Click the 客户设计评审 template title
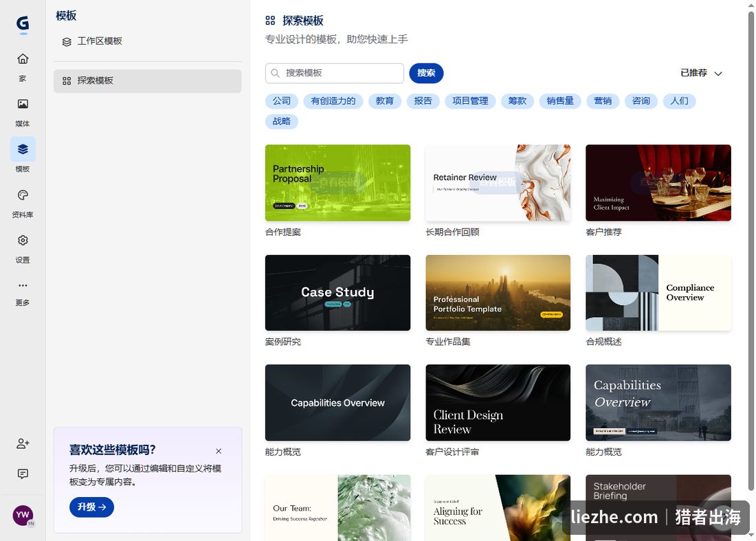Screen dimensions: 756x541 [x=452, y=452]
